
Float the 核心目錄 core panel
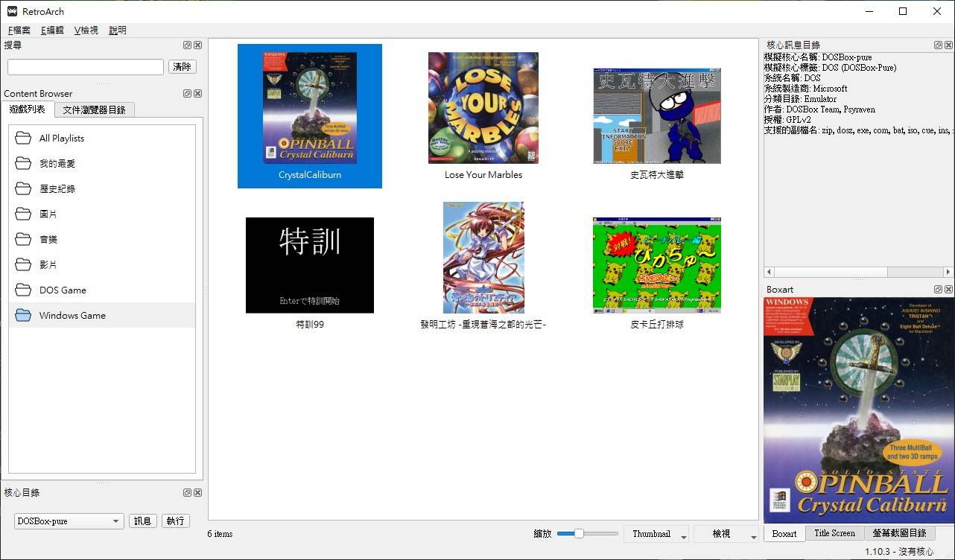point(188,493)
